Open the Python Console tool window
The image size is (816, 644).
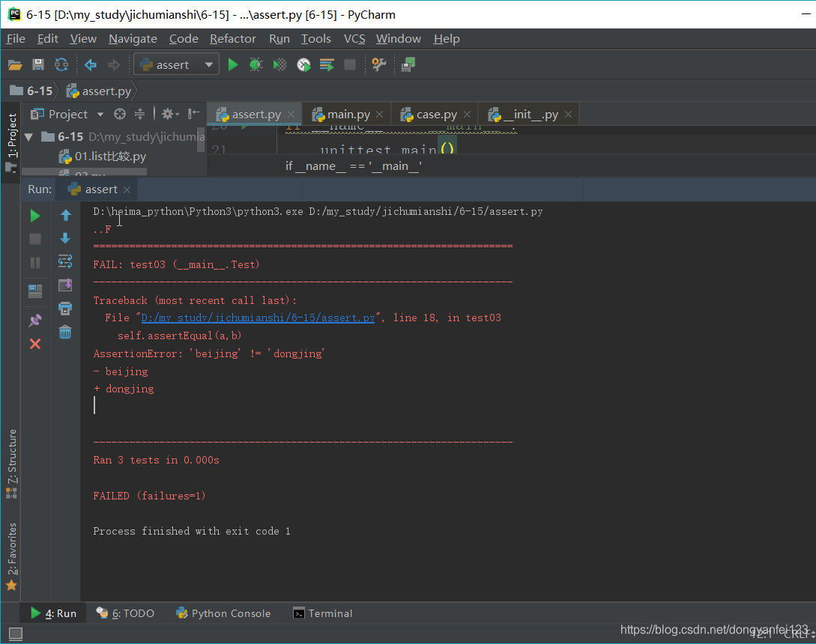(x=224, y=613)
